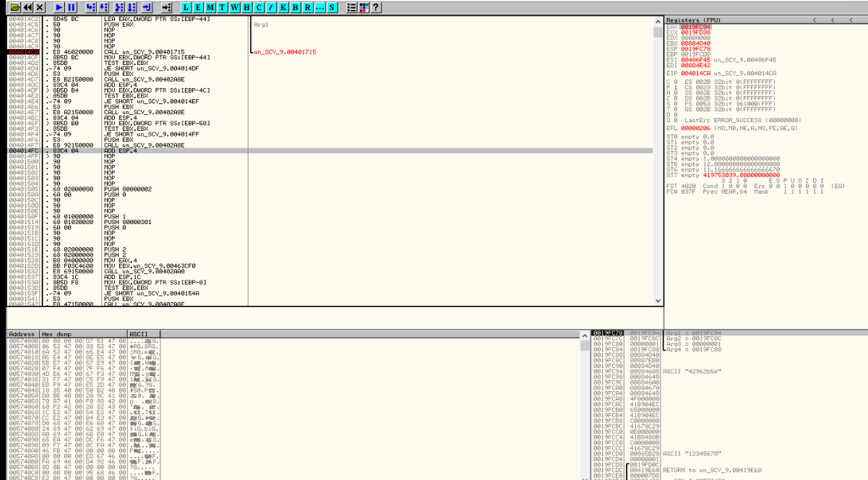
Task: Select MOV EBX,un_SCY_9.00463CF0 instruction
Action: (x=149, y=265)
